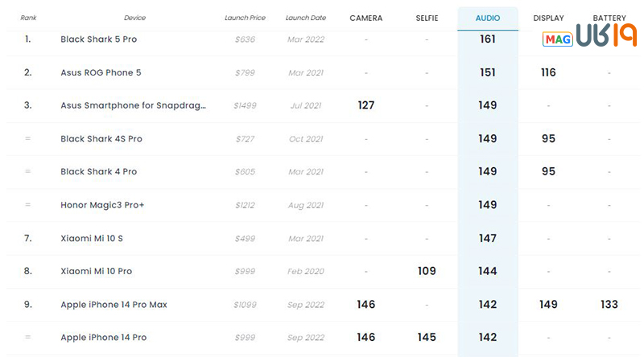644x357 pixels.
Task: Sort by the Launch Date header
Action: point(306,18)
